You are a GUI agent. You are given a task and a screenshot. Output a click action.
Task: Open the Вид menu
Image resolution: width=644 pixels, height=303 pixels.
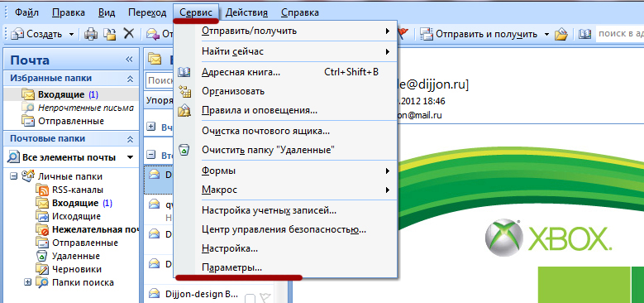(x=107, y=12)
